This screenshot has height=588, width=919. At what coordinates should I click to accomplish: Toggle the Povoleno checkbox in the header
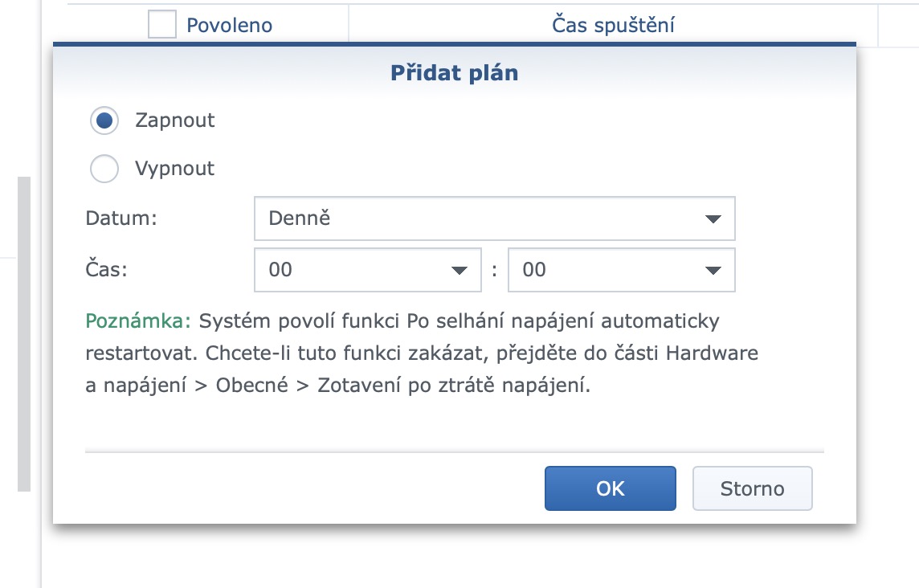pos(161,24)
